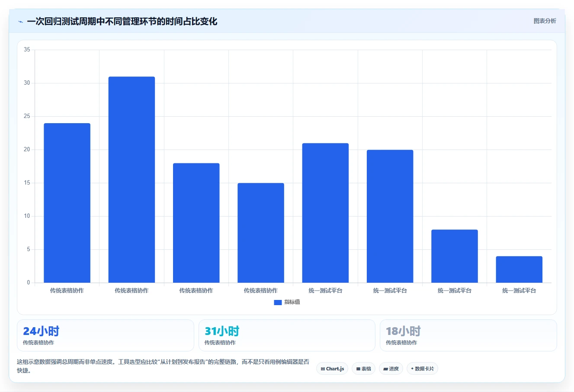Click the y-axis label 15
This screenshot has height=392, width=574.
[x=27, y=183]
